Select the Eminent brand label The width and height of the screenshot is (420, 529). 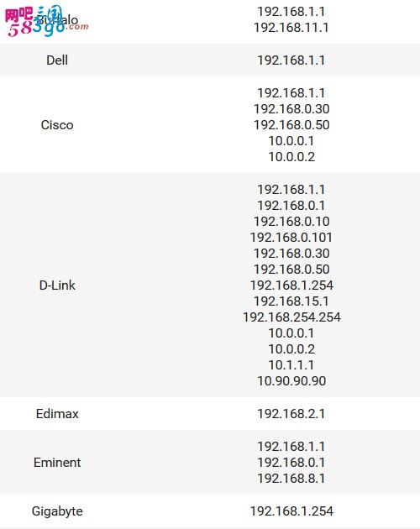pyautogui.click(x=57, y=463)
